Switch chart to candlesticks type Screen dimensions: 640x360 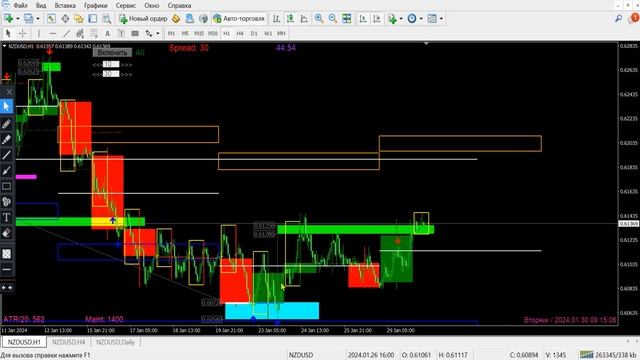tap(290, 18)
